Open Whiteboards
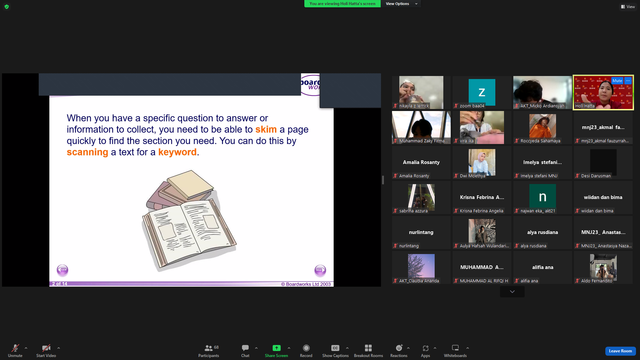The width and height of the screenshot is (640, 360). pos(455,350)
